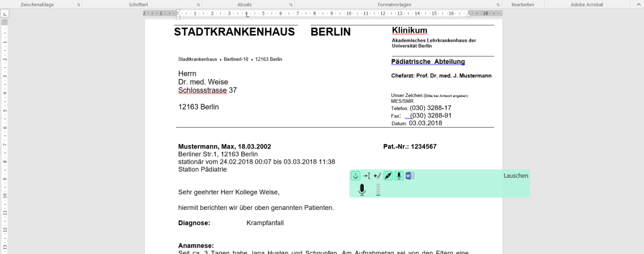This screenshot has height=254, width=644.
Task: Collapse the ribbon with the chevron arrow
Action: [638, 4]
